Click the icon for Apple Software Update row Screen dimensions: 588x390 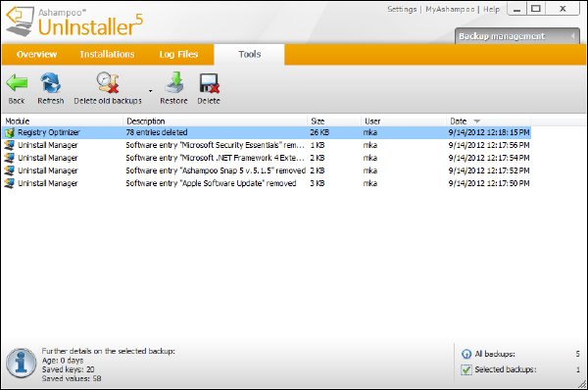tap(10, 183)
